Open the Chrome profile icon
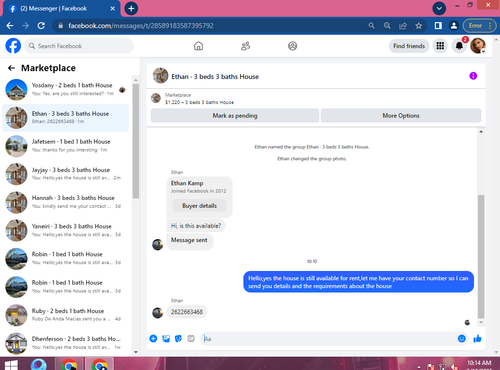 click(x=454, y=26)
